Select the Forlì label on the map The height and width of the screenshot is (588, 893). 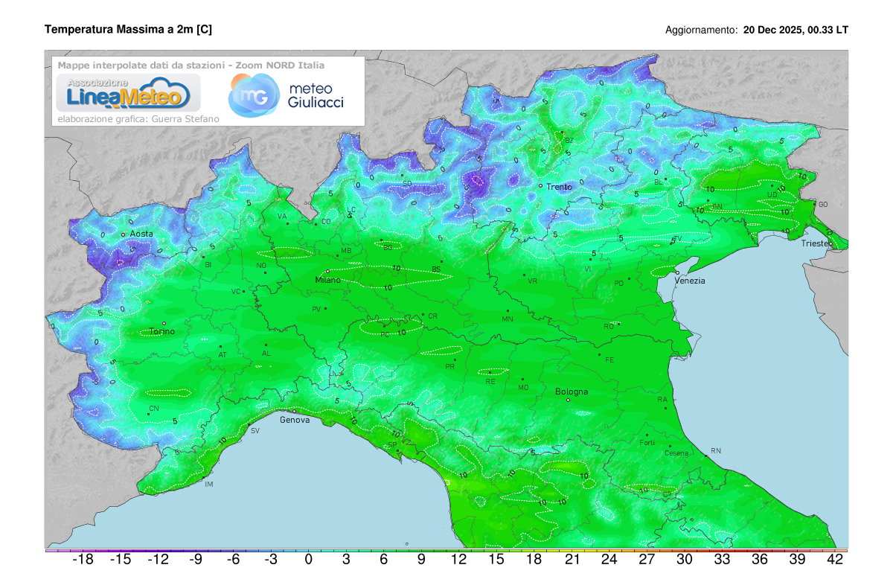(x=647, y=442)
